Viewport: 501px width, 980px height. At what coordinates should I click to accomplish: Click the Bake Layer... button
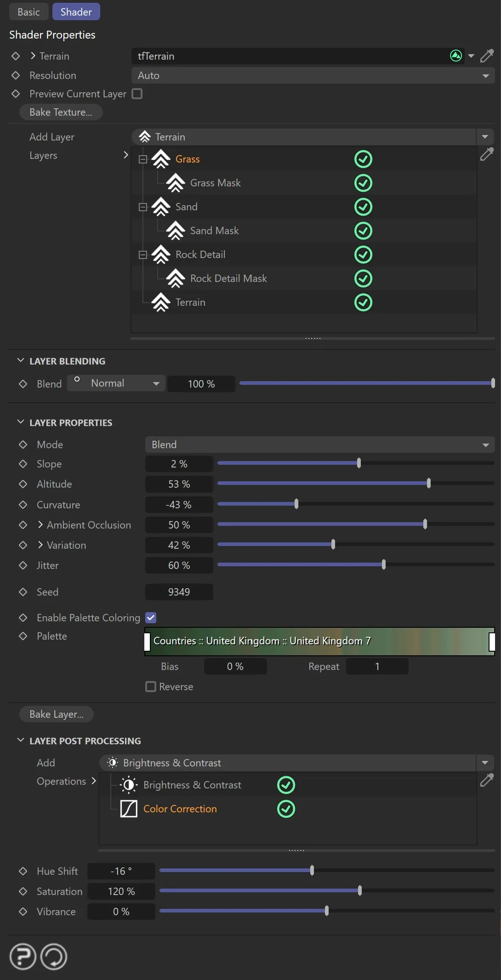click(x=56, y=714)
